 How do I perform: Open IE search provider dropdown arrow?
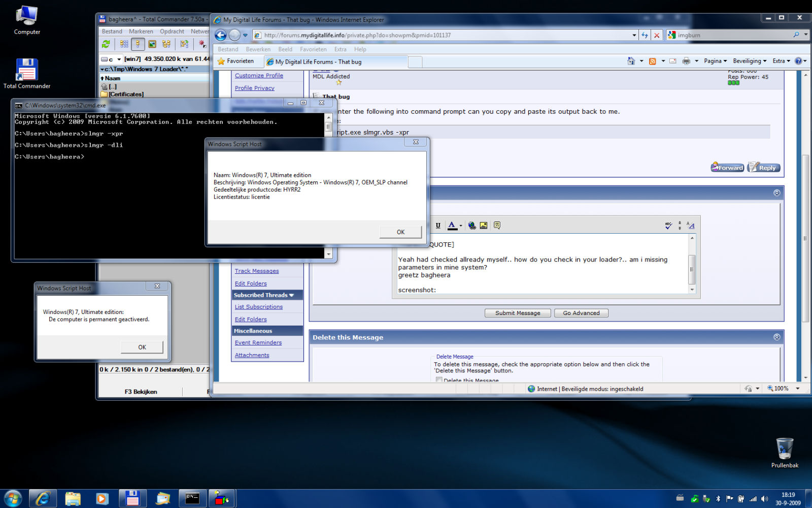click(805, 35)
